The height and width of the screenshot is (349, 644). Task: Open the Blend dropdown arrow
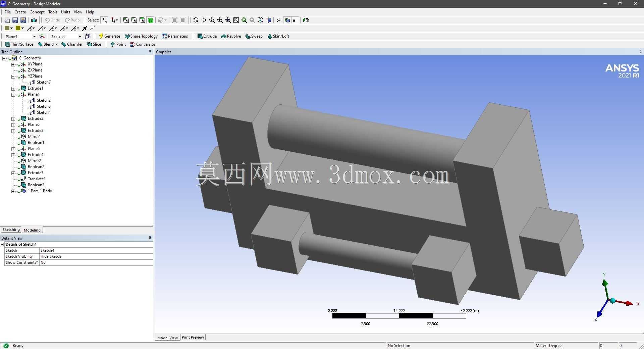(x=57, y=44)
